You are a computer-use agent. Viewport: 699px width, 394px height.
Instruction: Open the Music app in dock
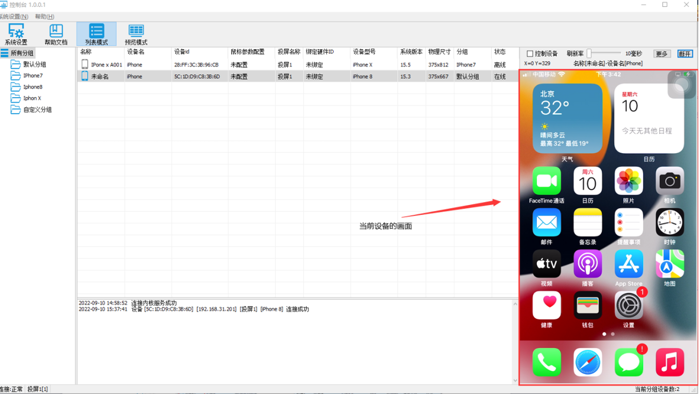coord(670,362)
